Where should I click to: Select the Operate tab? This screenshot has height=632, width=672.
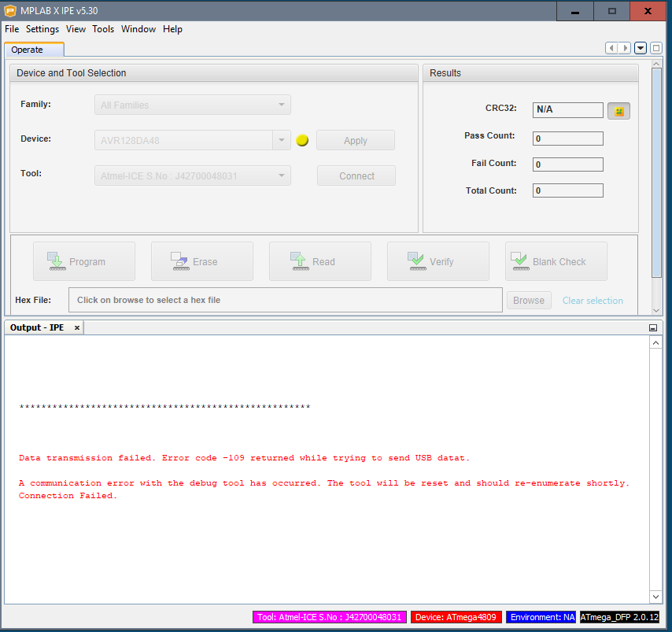(35, 50)
